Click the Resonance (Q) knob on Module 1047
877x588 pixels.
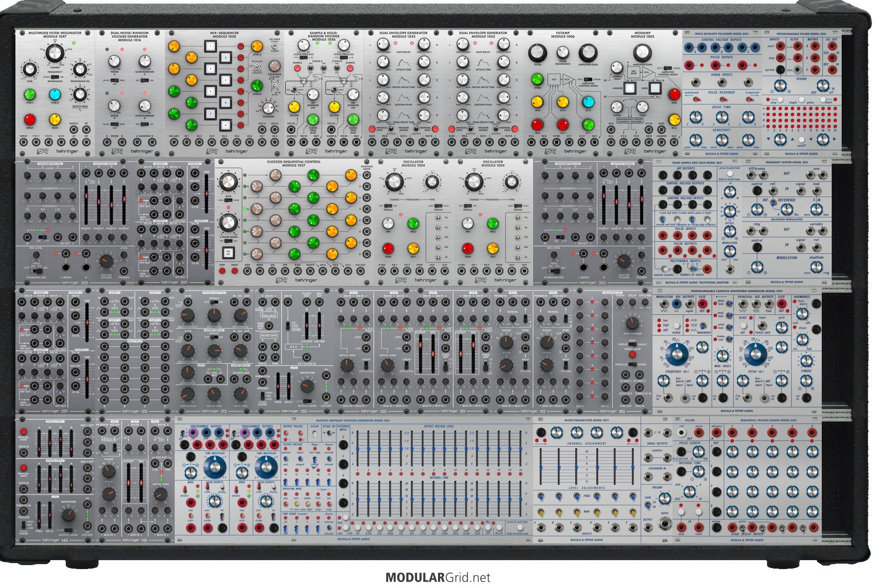tap(80, 70)
